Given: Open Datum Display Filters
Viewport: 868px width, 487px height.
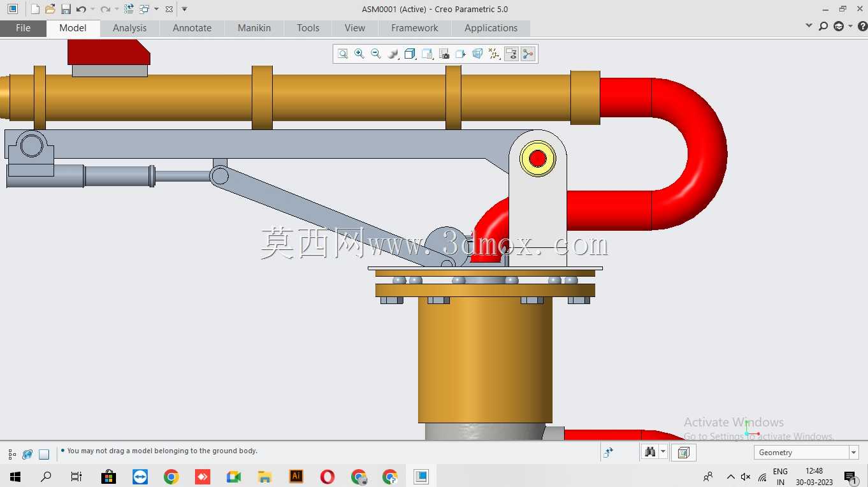Looking at the screenshot, I should click(x=495, y=54).
